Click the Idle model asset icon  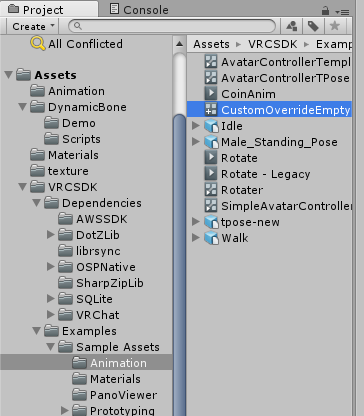pyautogui.click(x=211, y=126)
